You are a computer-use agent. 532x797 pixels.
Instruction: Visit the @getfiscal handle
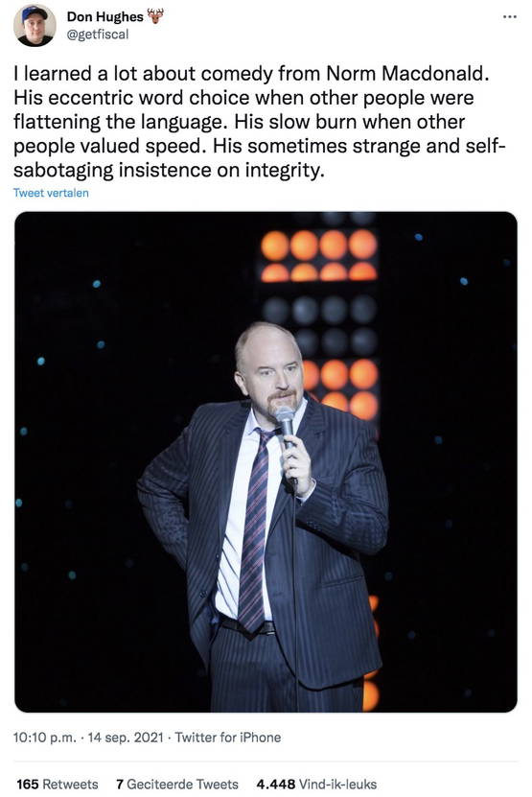point(98,35)
